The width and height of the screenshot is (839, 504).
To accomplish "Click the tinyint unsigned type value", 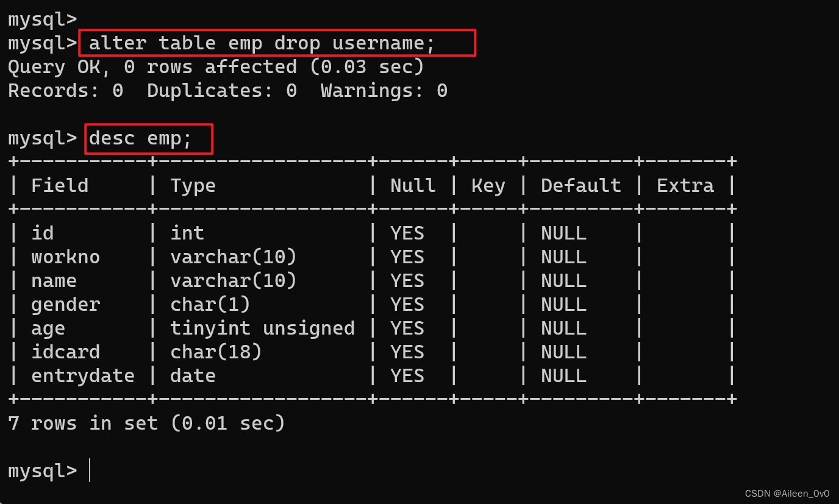I will [x=262, y=328].
